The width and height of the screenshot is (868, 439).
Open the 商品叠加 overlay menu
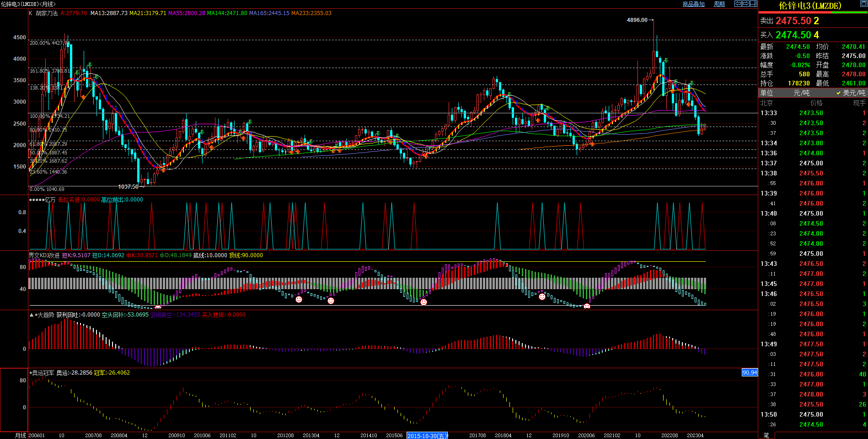[693, 4]
